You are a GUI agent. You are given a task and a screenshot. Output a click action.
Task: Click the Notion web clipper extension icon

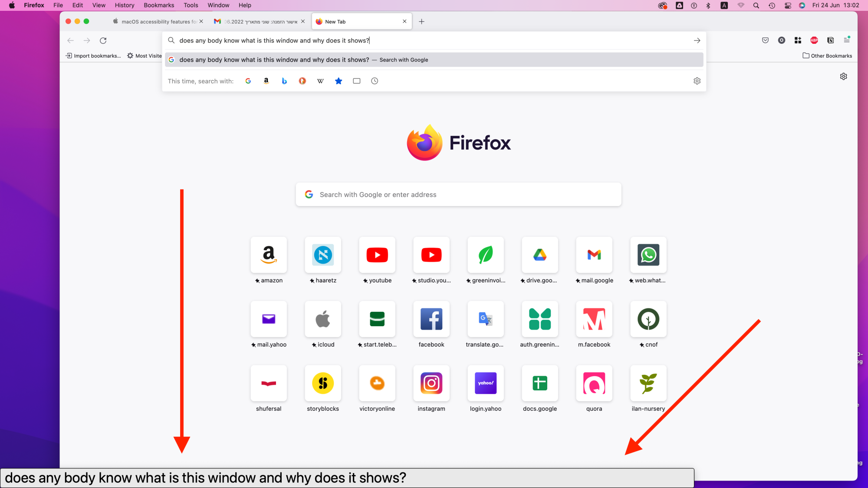coord(831,40)
